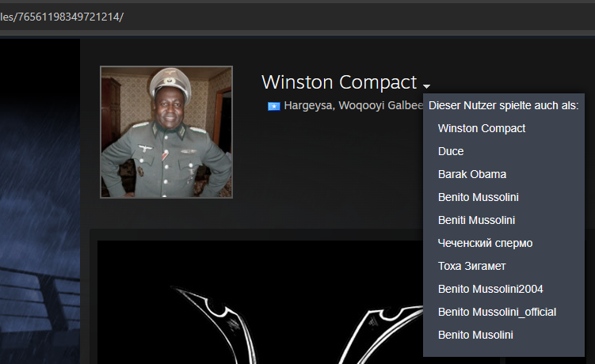Screen dimensions: 595x364
Task: Click the rainy profile background on the left
Action: (40, 198)
